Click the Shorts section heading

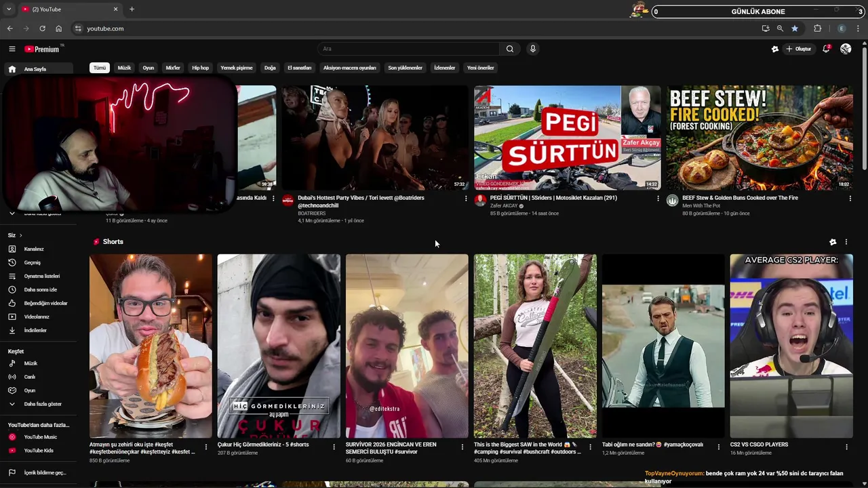[113, 242]
